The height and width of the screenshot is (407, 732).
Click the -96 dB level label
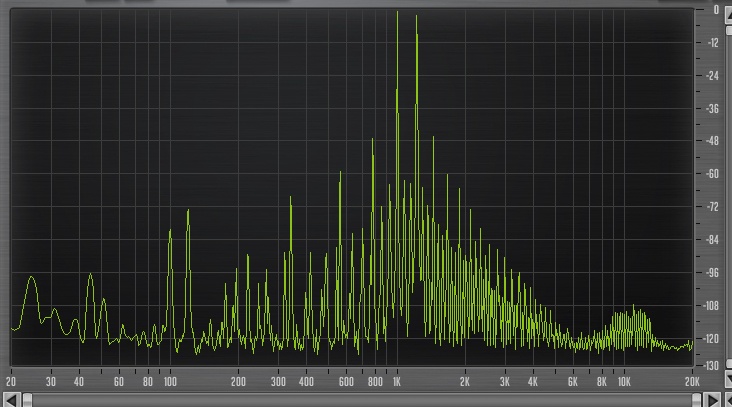pos(714,272)
